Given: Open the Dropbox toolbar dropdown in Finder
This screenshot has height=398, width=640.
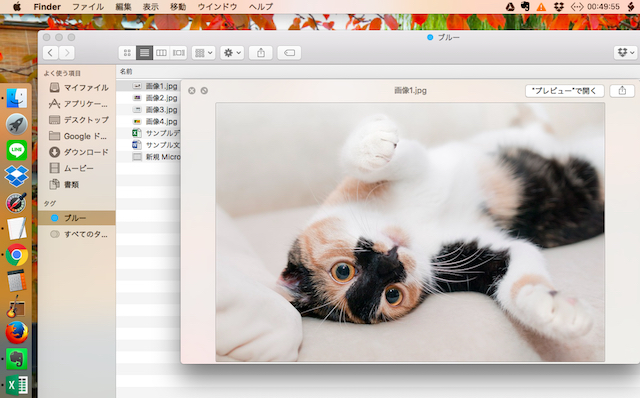Looking at the screenshot, I should tap(626, 53).
